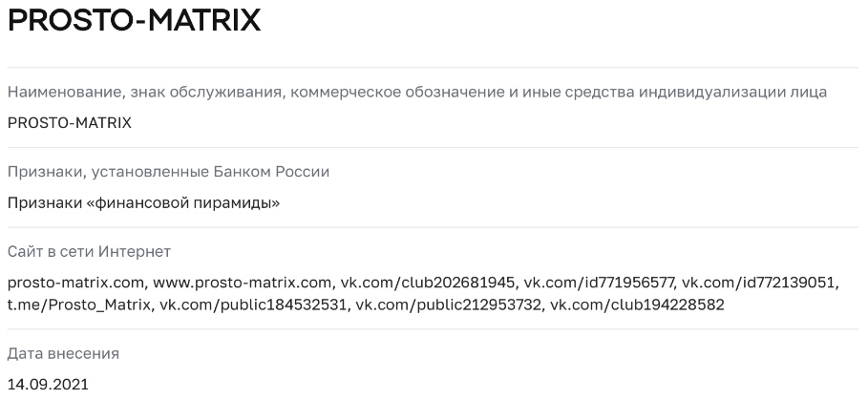868x400 pixels.
Task: Open the vk.com/club194228582 link
Action: pyautogui.click(x=637, y=305)
